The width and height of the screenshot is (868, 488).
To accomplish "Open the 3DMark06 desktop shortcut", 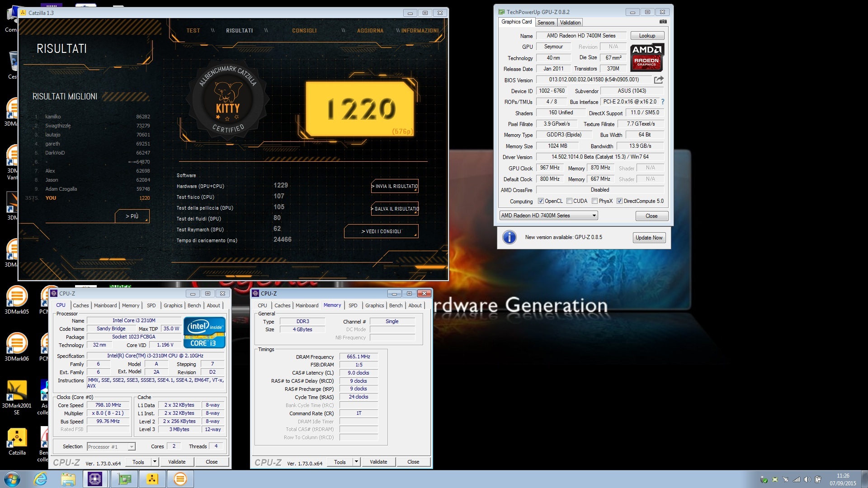I will [17, 347].
